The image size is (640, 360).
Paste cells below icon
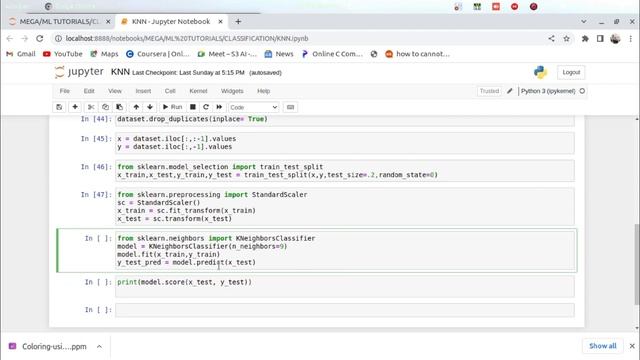pyautogui.click(x=119, y=107)
